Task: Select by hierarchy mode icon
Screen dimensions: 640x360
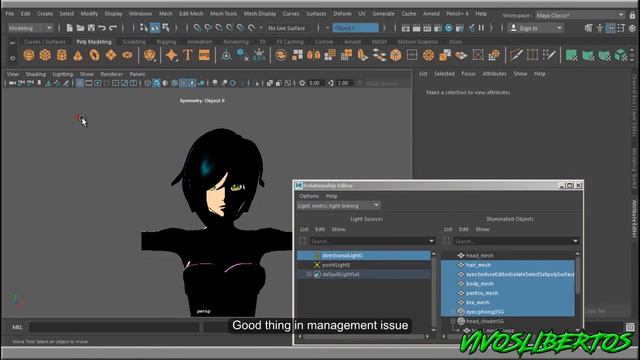Action: click(x=144, y=28)
